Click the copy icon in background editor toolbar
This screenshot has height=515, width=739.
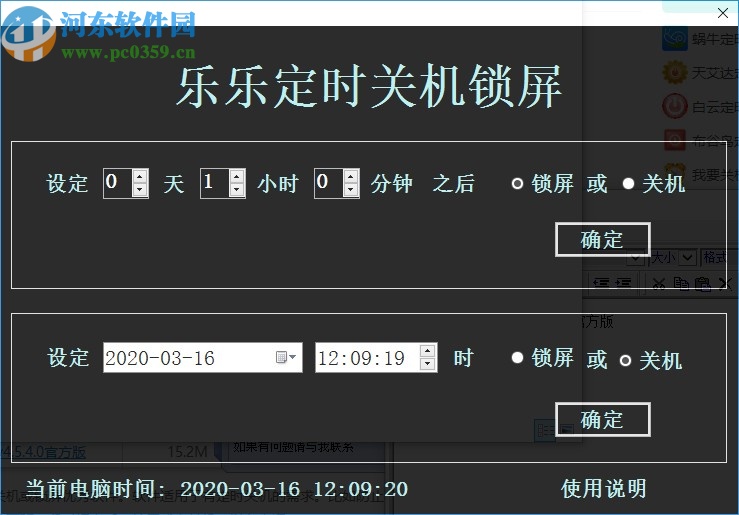point(681,283)
